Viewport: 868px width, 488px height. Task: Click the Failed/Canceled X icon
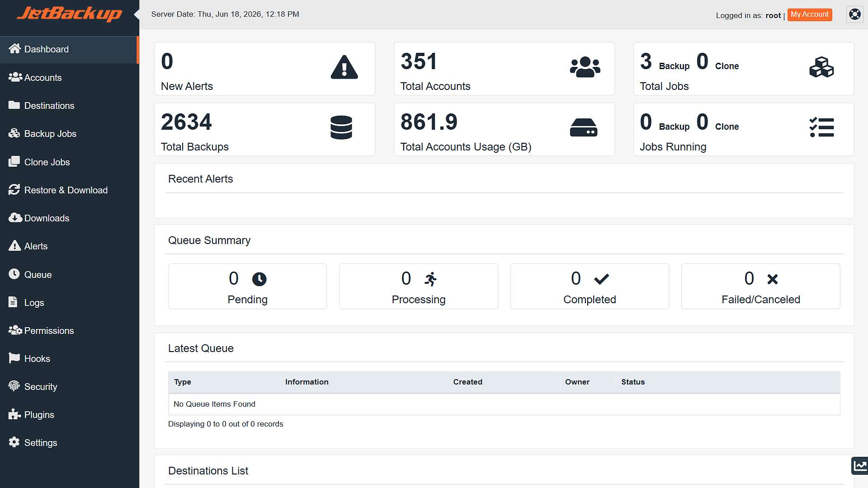[773, 279]
